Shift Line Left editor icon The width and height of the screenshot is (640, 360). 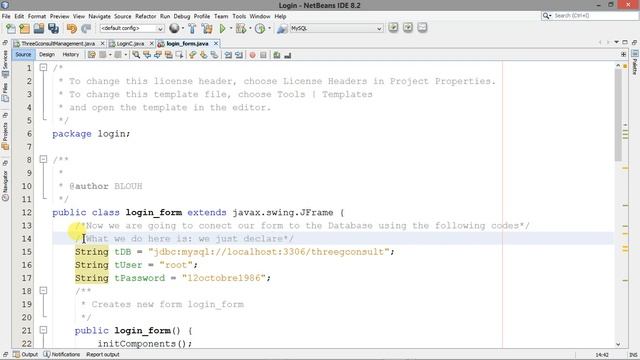228,55
